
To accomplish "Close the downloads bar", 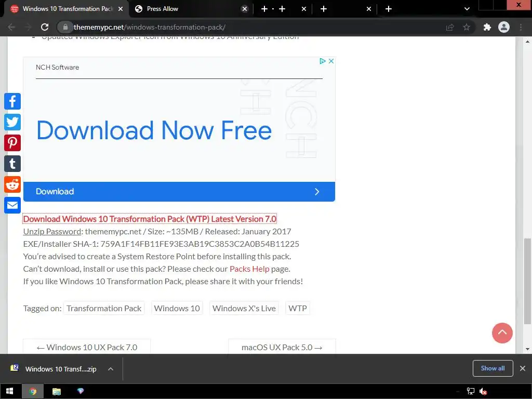I will pos(523,368).
